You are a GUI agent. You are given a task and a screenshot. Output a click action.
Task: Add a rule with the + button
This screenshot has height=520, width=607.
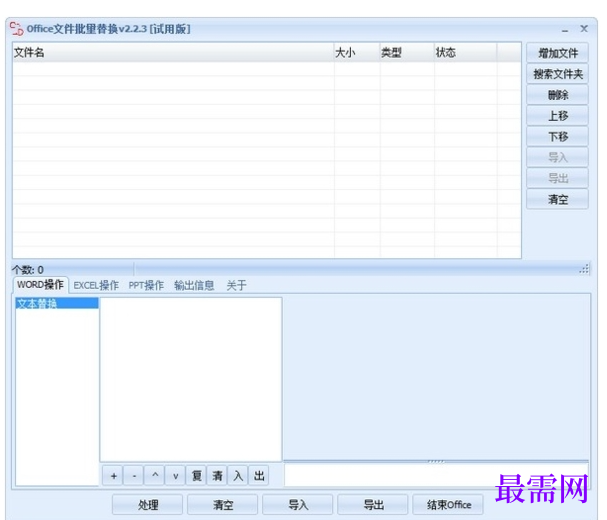pyautogui.click(x=113, y=475)
